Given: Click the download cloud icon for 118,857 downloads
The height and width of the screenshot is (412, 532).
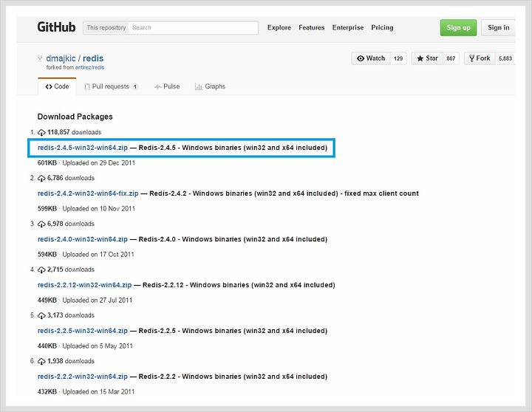Looking at the screenshot, I should tap(41, 132).
